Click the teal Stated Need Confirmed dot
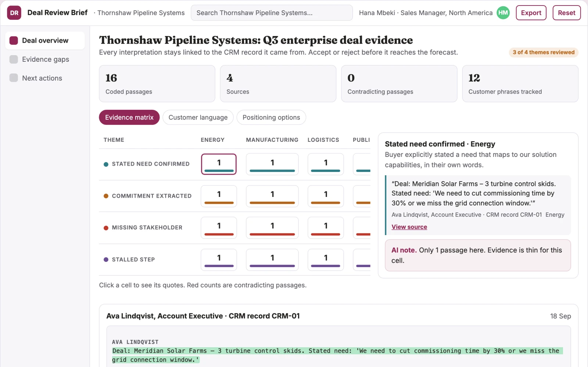 tap(106, 164)
